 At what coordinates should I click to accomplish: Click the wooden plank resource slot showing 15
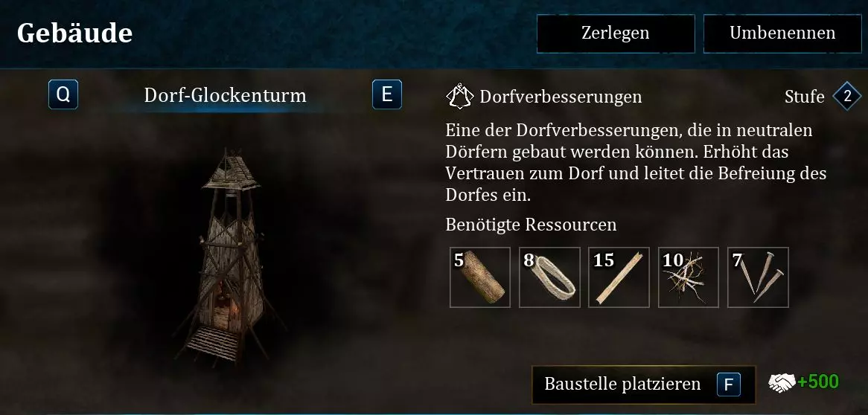pos(619,277)
